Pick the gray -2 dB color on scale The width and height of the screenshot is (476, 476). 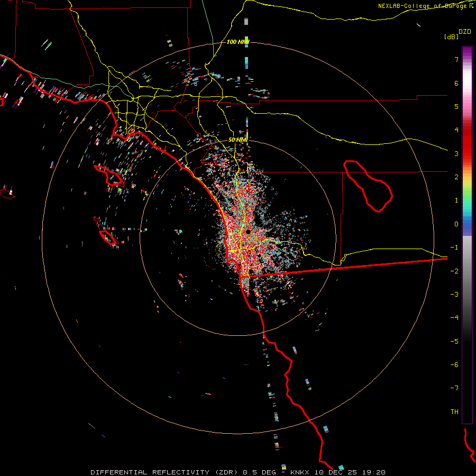[x=467, y=271]
